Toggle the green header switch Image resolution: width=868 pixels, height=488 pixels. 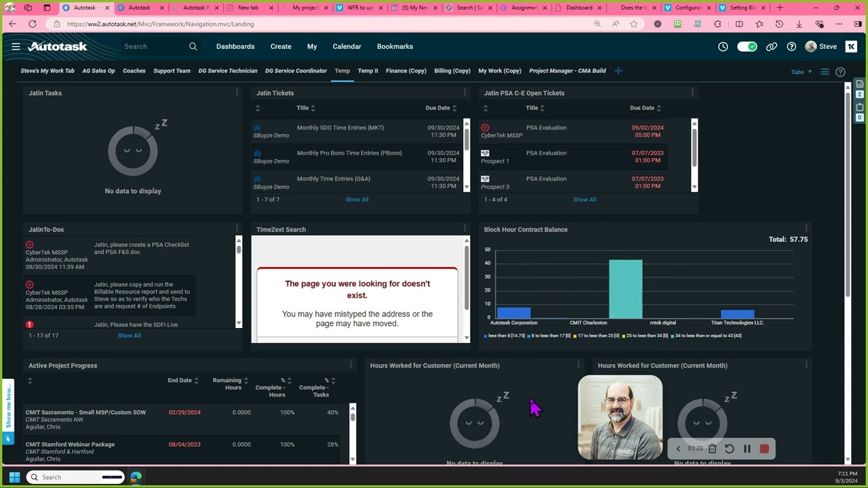point(747,47)
